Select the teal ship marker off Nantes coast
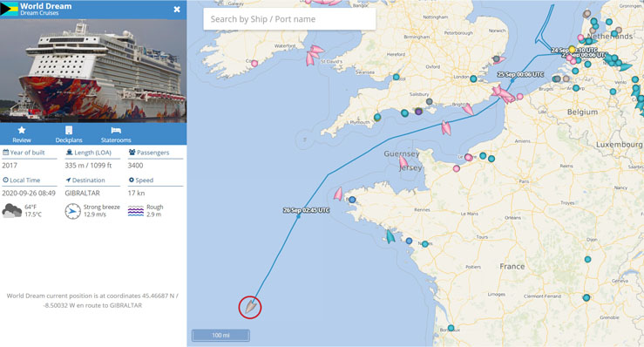 [390, 236]
